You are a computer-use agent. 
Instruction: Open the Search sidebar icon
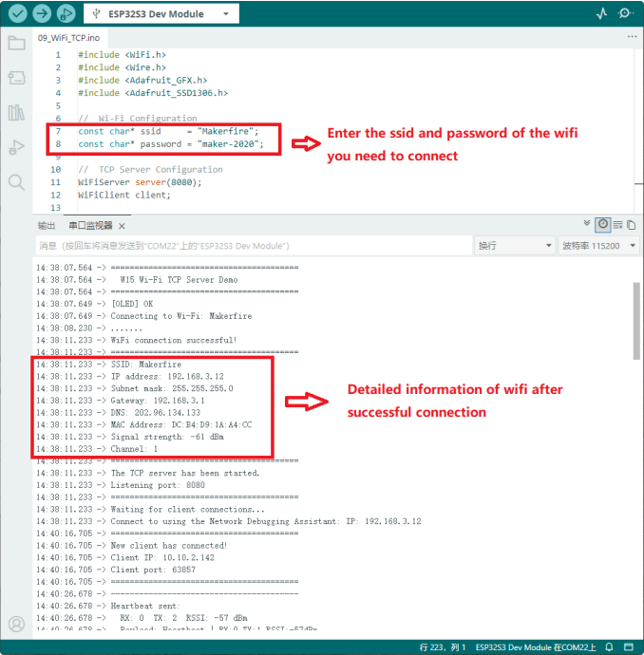tap(16, 182)
